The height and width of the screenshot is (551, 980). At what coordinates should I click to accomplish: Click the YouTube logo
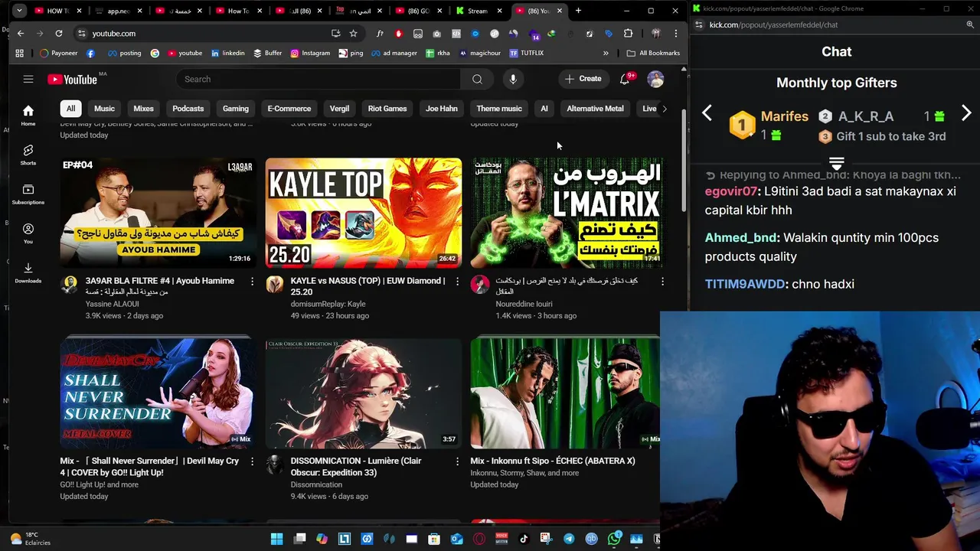pos(73,80)
